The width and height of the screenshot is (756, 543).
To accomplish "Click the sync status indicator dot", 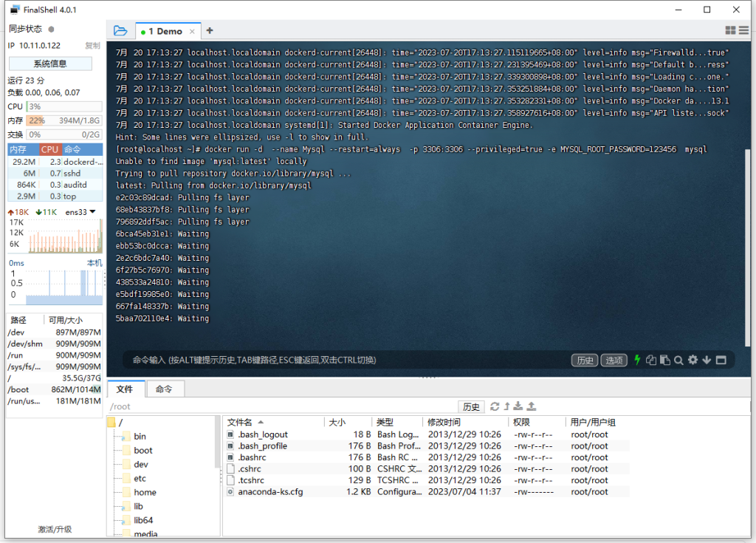I will point(51,29).
